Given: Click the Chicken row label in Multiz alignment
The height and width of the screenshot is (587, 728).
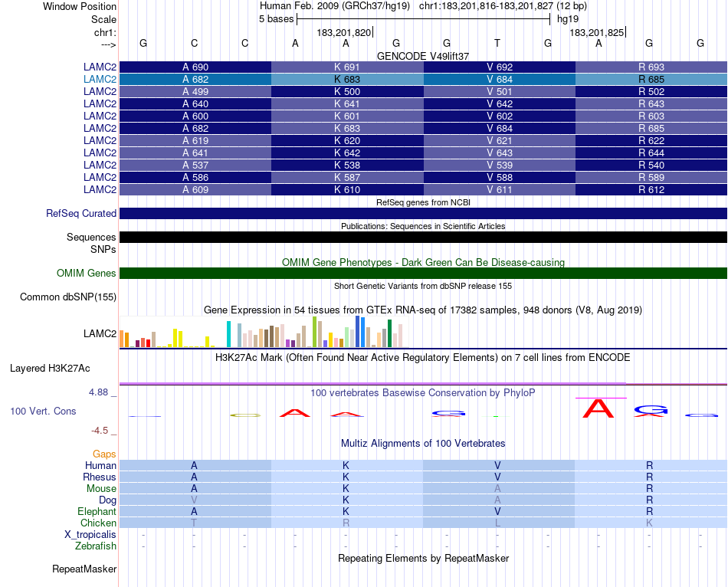Looking at the screenshot, I should pyautogui.click(x=98, y=523).
